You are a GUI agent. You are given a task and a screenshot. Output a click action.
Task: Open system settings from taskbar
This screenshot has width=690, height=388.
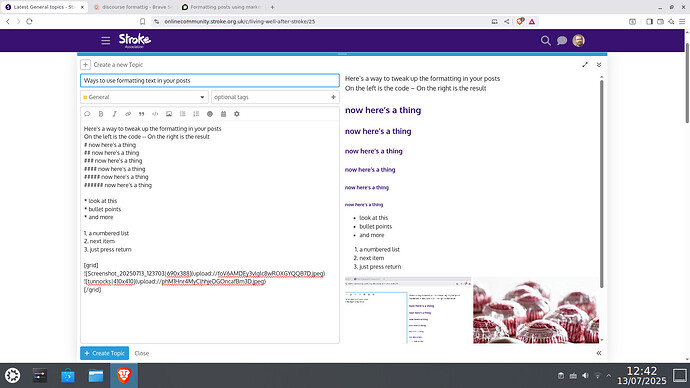point(40,376)
